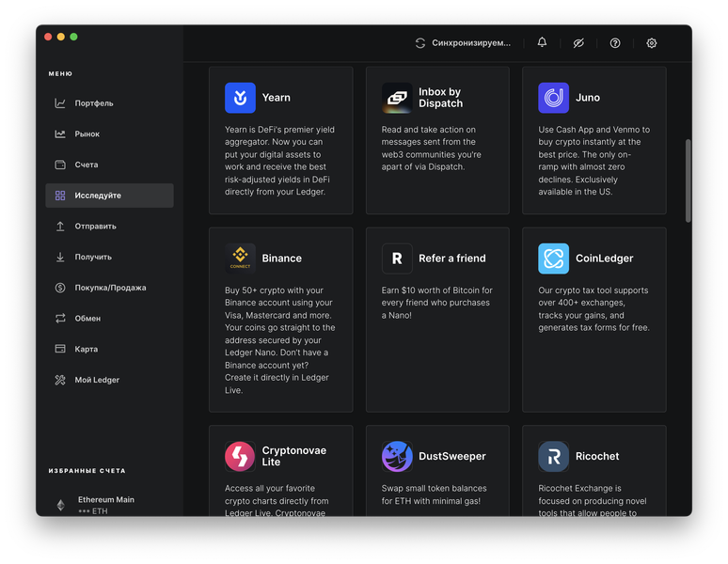Click the Refer a friend description
728x564 pixels.
click(436, 303)
